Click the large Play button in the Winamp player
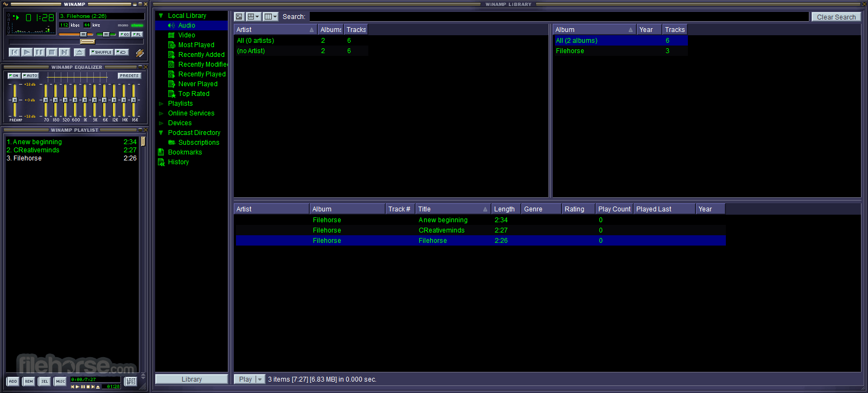868x393 pixels. tap(27, 52)
